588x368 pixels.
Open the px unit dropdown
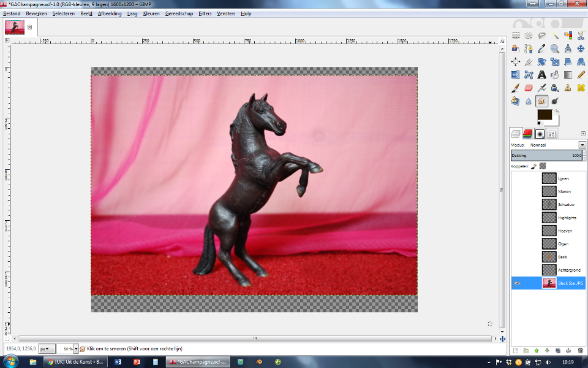point(47,348)
